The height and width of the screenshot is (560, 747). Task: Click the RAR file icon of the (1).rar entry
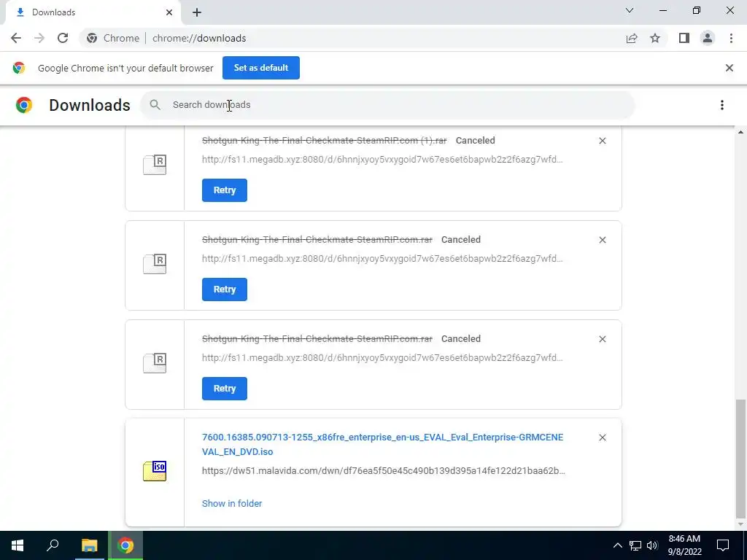point(155,165)
